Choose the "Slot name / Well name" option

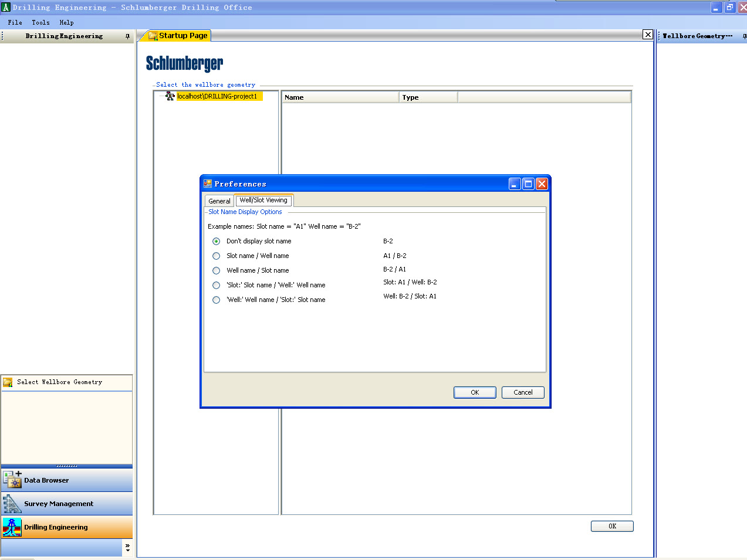click(217, 256)
